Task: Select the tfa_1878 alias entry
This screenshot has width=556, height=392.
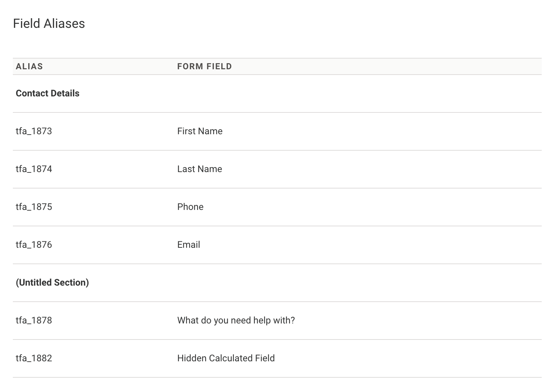Action: click(x=34, y=321)
